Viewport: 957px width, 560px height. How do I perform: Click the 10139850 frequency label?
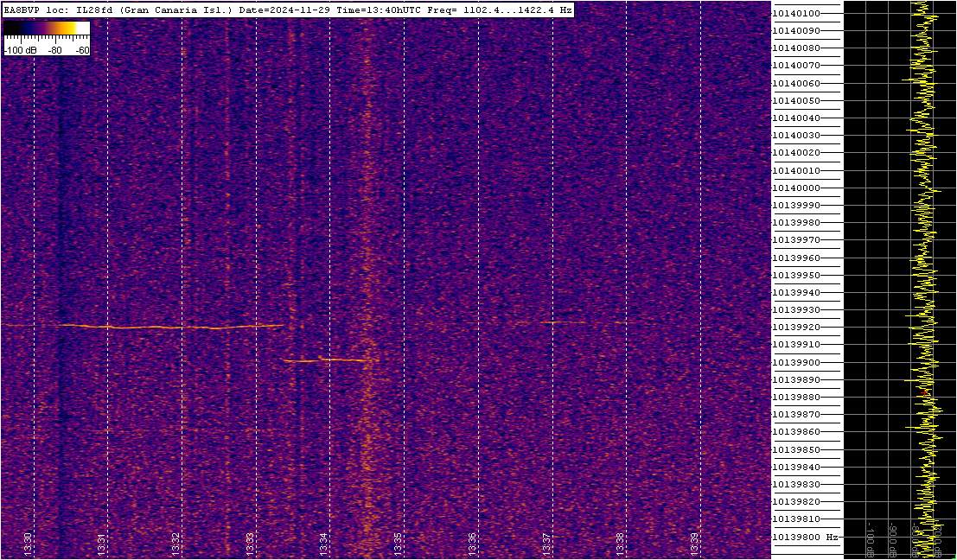(x=796, y=449)
